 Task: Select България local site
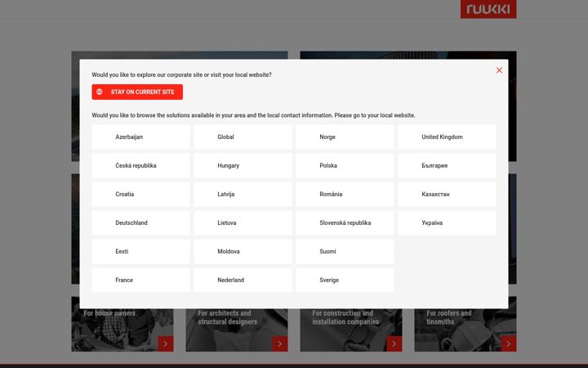click(447, 165)
